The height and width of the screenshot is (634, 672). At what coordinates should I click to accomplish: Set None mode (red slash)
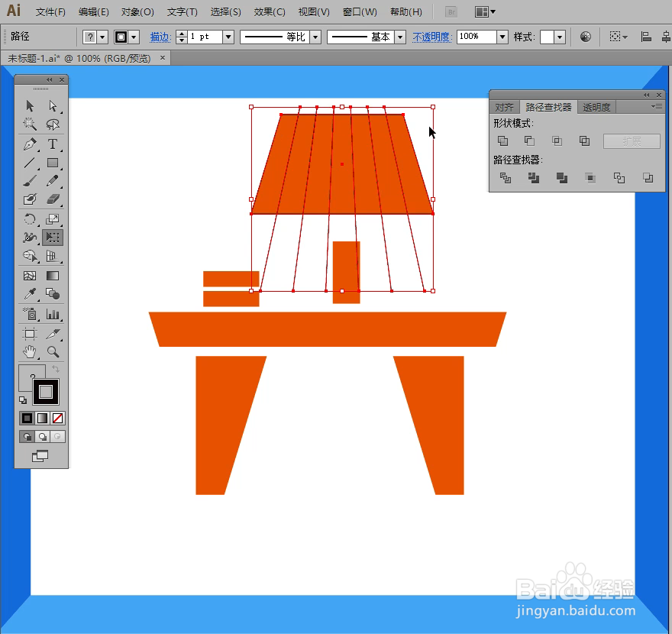click(x=57, y=418)
